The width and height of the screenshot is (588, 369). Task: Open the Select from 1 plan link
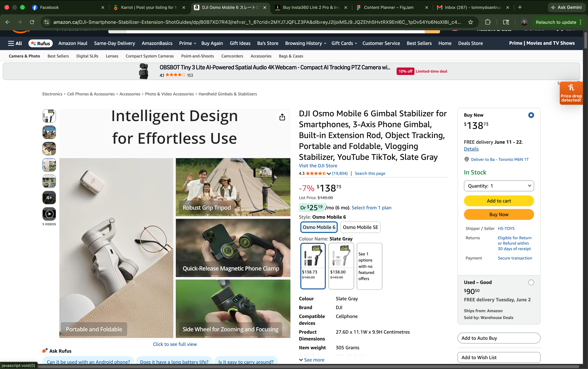pyautogui.click(x=371, y=208)
